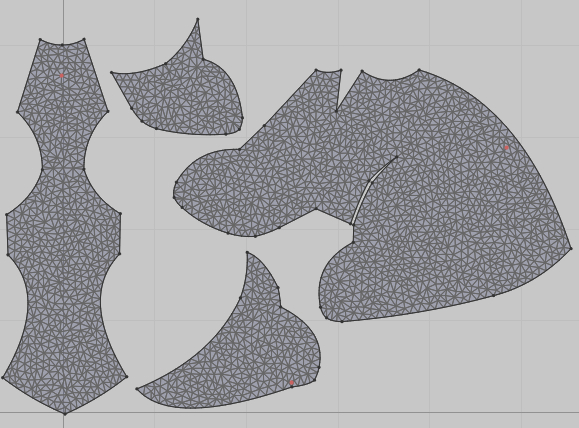
Task: Click the bottom-right corner vertex of the tall pattern
Action: 127,377
